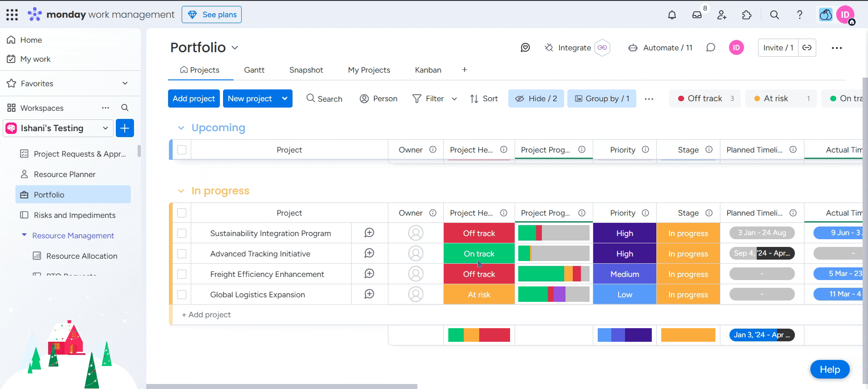Select all projects in Upcoming group
This screenshot has width=868, height=389.
182,150
